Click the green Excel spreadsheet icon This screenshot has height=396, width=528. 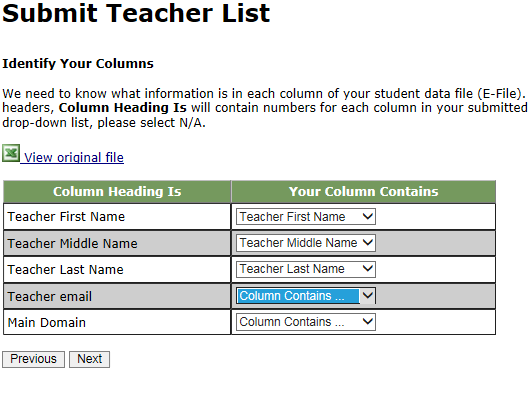(11, 153)
